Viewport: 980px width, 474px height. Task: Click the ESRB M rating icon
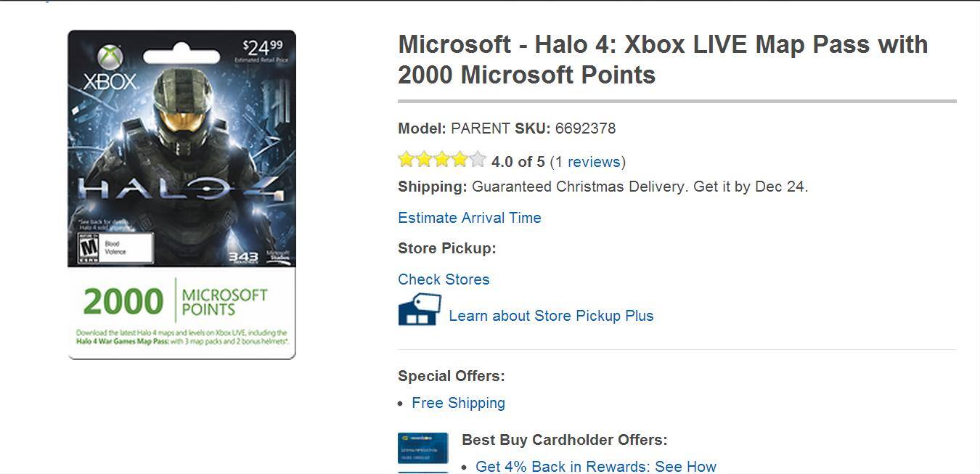click(89, 248)
